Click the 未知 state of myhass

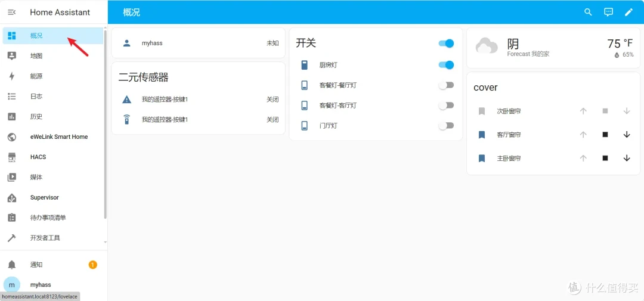pyautogui.click(x=273, y=43)
